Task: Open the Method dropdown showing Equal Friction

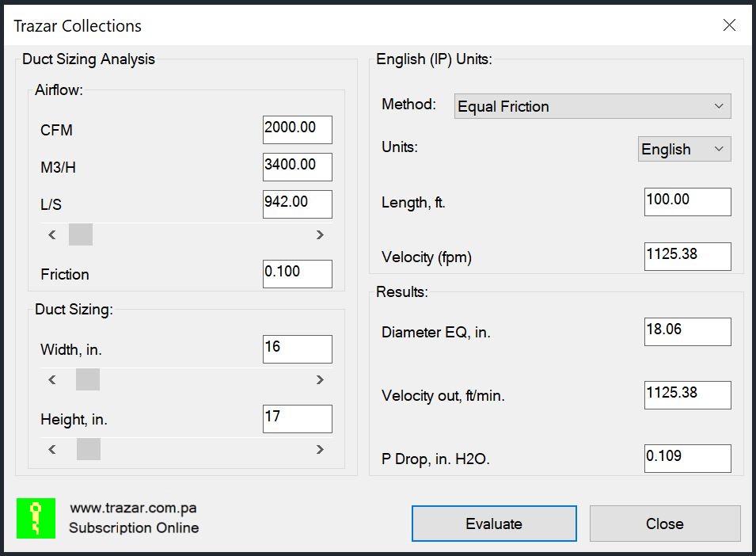Action: 592,106
